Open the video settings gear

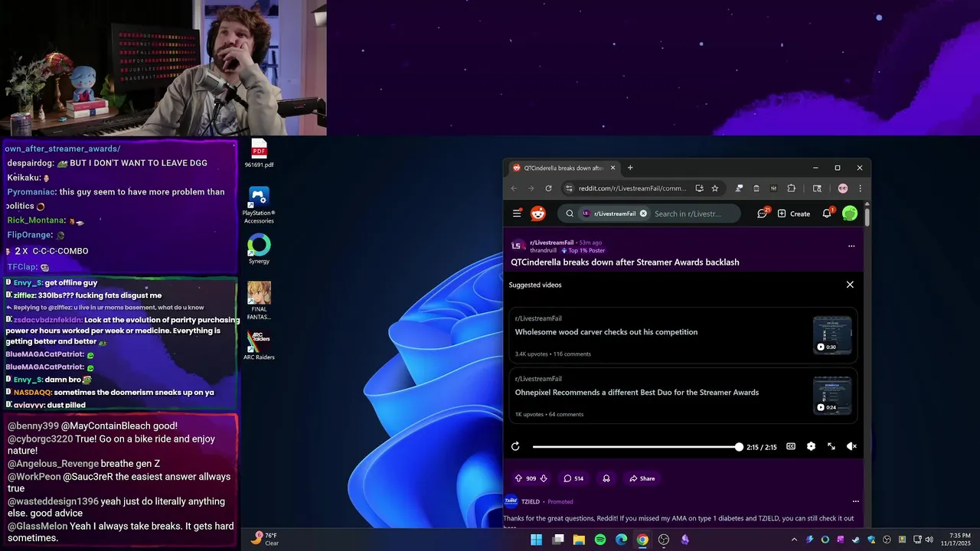(811, 446)
